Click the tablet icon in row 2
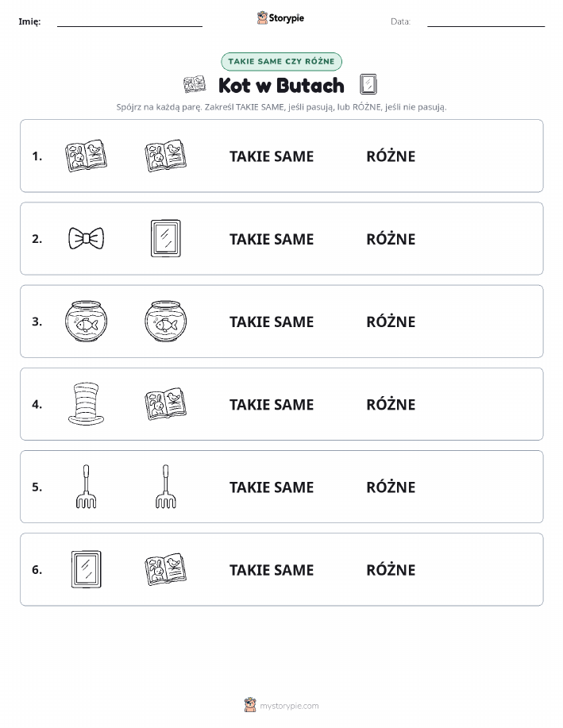563x728 pixels. tap(166, 238)
